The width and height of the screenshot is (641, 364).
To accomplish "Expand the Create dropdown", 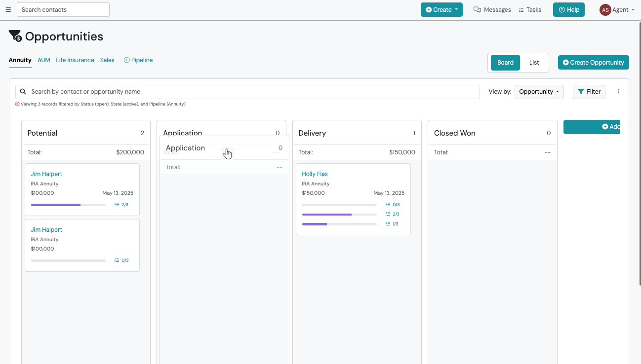I will point(441,10).
